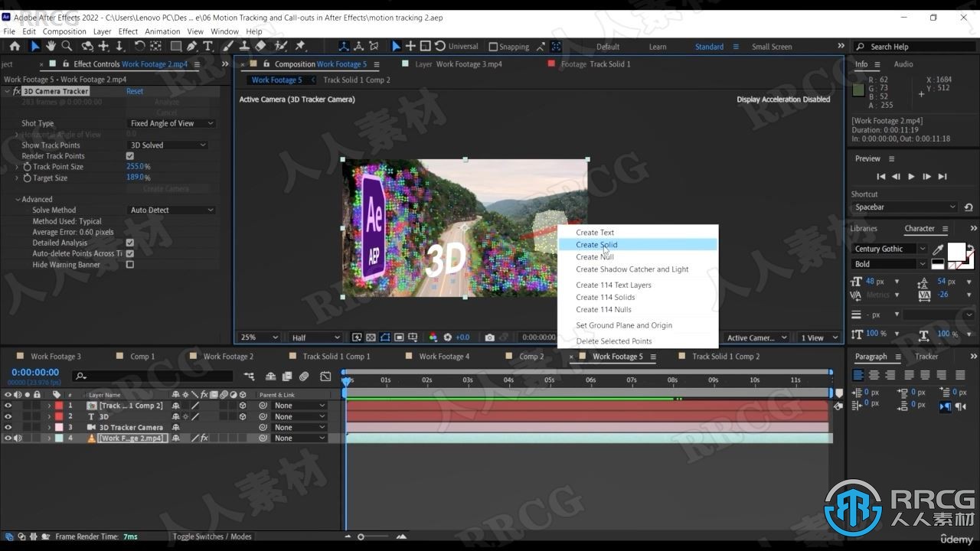Click Reset for 3D Camera Tracker effect

click(135, 91)
